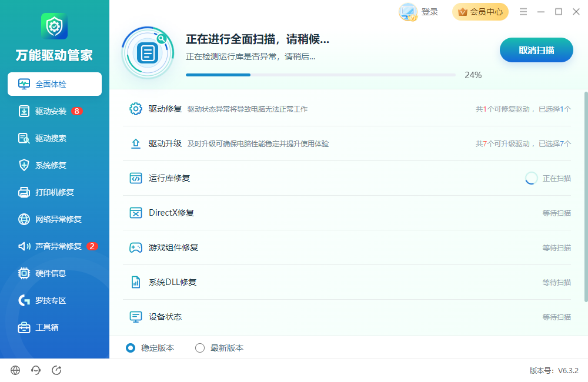Click the 游戏组件修复 gamepad icon
This screenshot has width=588, height=382.
136,247
